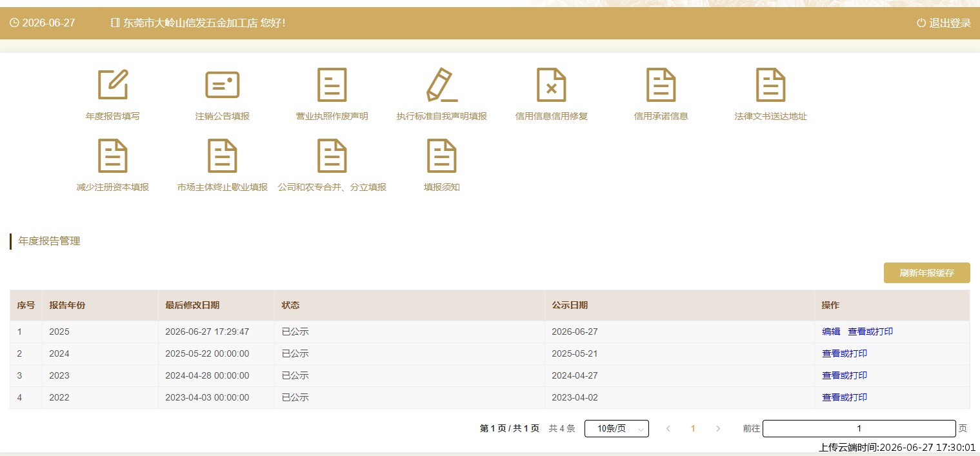Open the 执行标准自我声明填报 pencil icon
The width and height of the screenshot is (980, 456).
pos(442,84)
